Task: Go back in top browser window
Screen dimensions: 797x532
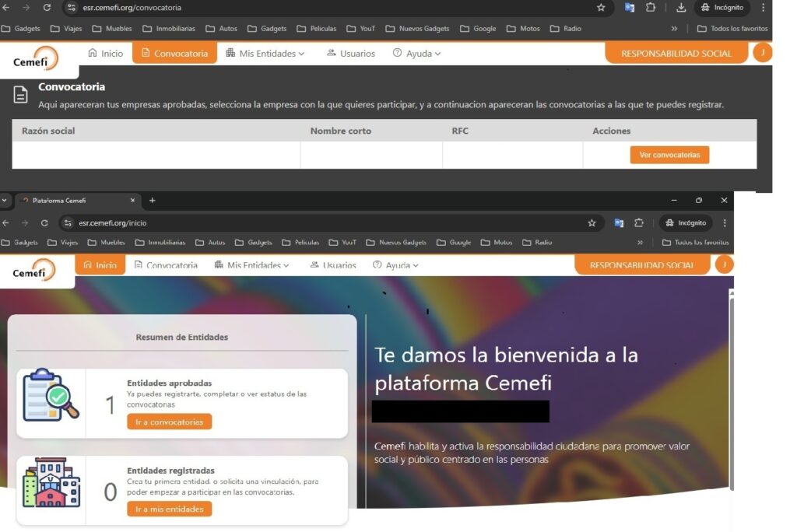Action: tap(6, 8)
